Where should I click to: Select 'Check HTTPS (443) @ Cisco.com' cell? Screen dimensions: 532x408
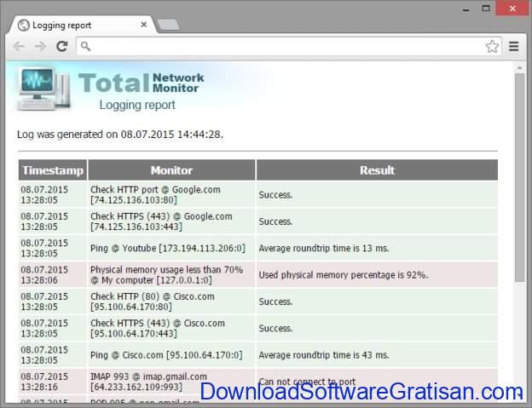pyautogui.click(x=171, y=329)
